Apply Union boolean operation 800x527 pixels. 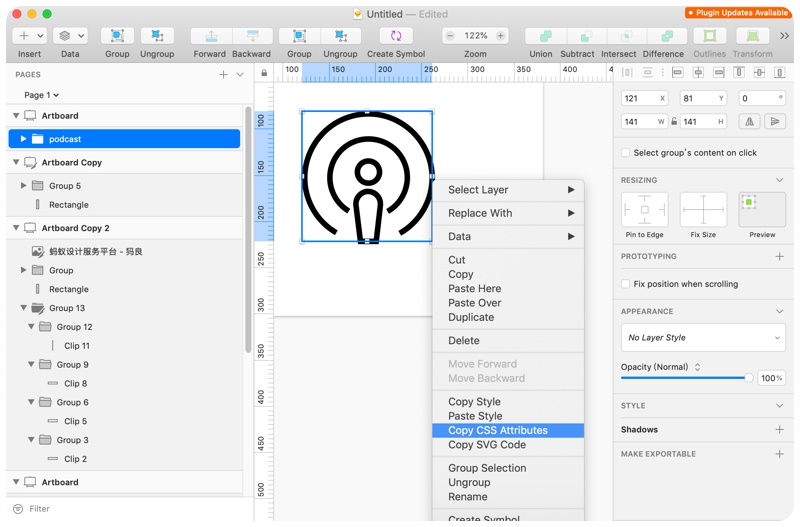pyautogui.click(x=545, y=36)
